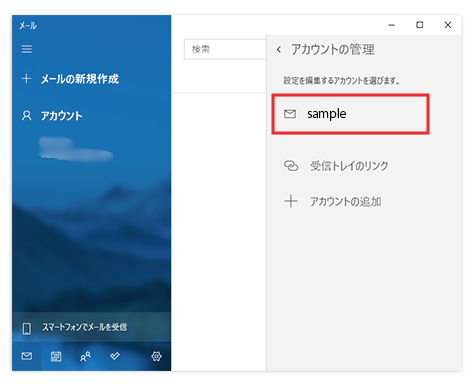The width and height of the screenshot is (472, 386).
Task: Choose 受信トレイのリンク option
Action: tap(349, 166)
